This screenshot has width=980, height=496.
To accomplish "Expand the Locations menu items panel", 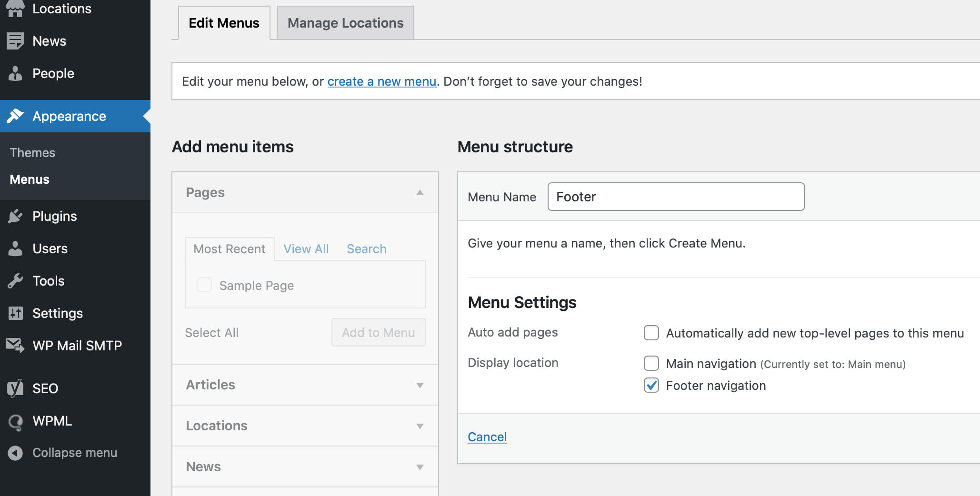I will (x=305, y=426).
